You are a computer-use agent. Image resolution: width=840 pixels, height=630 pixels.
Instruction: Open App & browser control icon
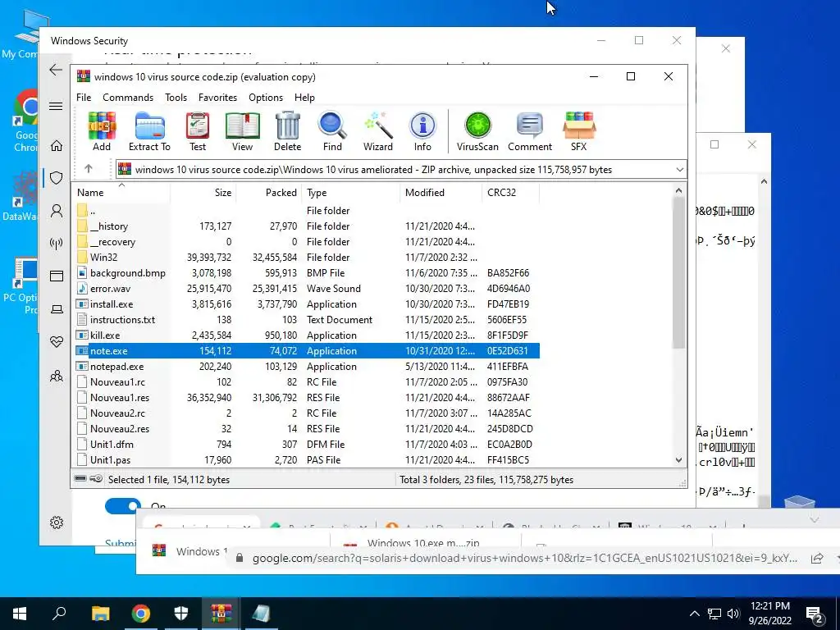coord(57,276)
